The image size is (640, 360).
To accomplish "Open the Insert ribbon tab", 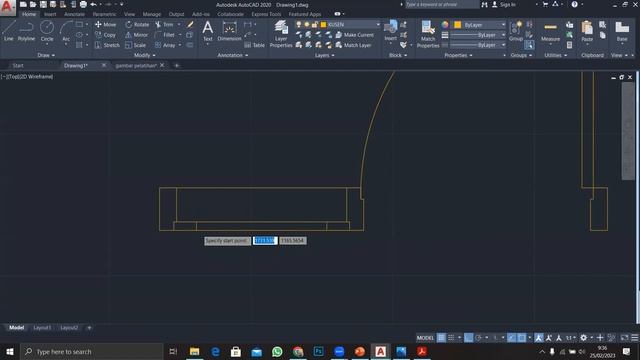I will pyautogui.click(x=50, y=14).
